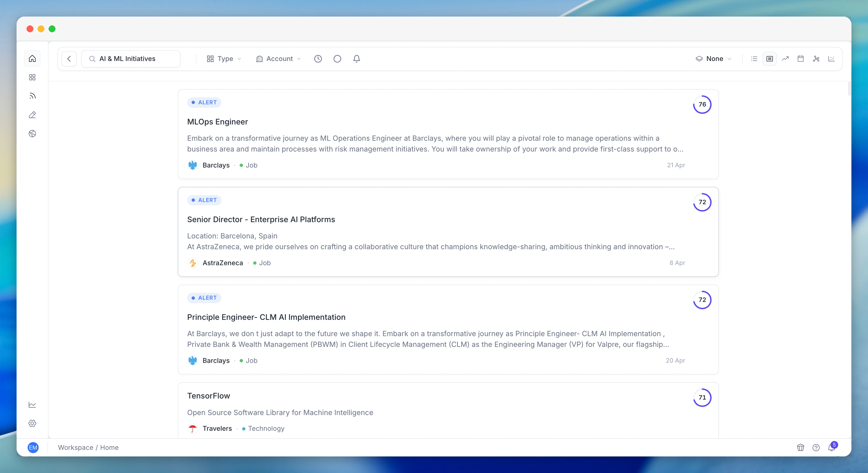This screenshot has width=868, height=473.
Task: Open the Travelers account link
Action: click(x=217, y=429)
